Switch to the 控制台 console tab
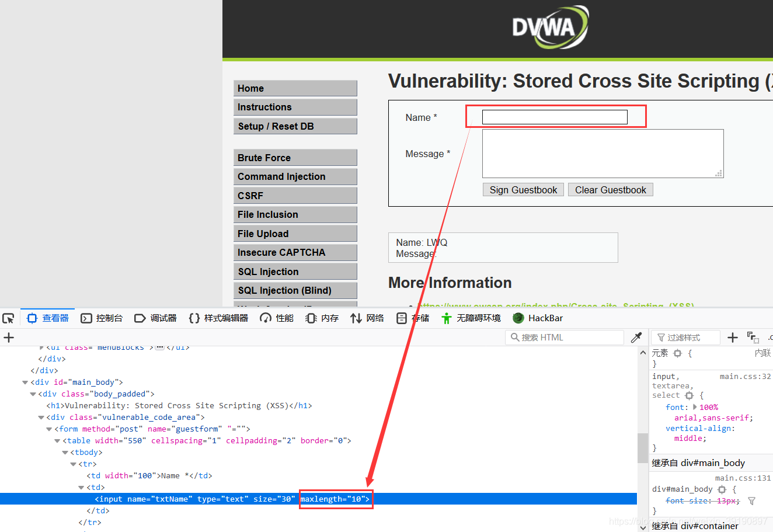Viewport: 773px width, 532px height. click(102, 318)
